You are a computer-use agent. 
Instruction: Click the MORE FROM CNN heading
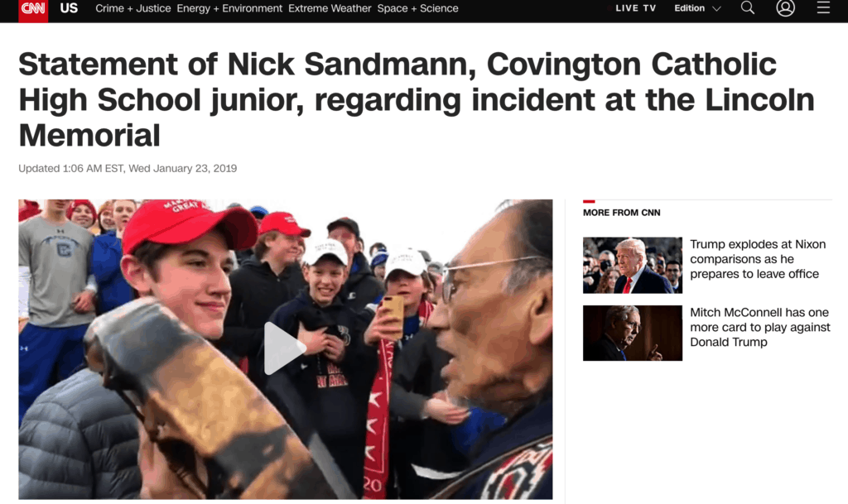coord(621,213)
